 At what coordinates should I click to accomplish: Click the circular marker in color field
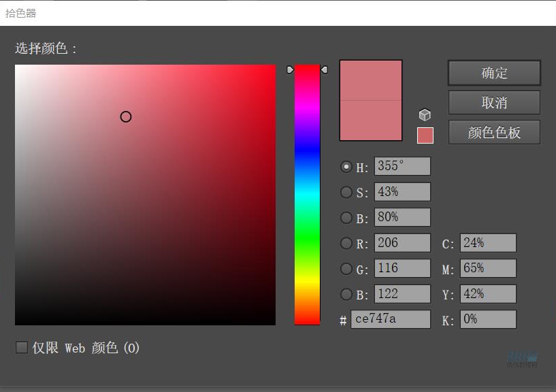(x=126, y=117)
